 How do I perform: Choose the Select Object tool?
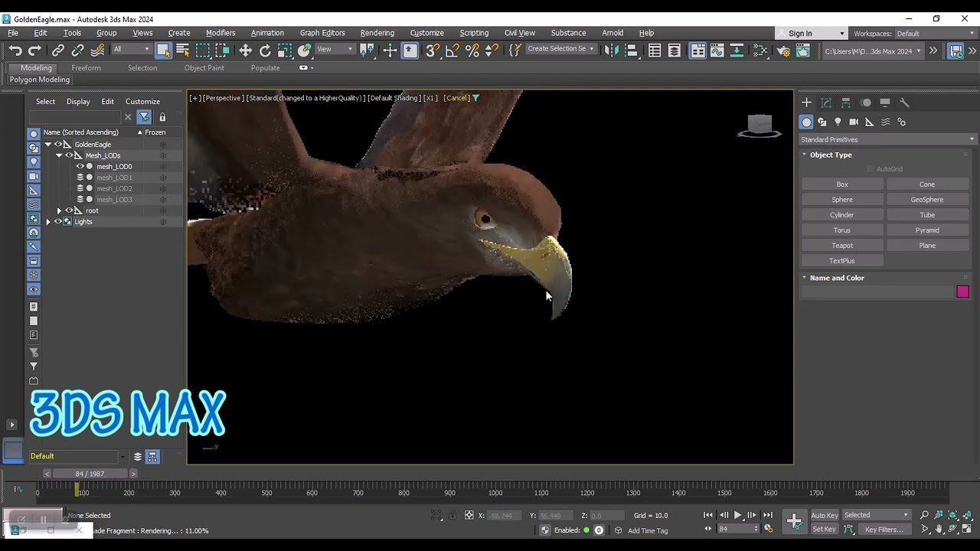tap(163, 51)
